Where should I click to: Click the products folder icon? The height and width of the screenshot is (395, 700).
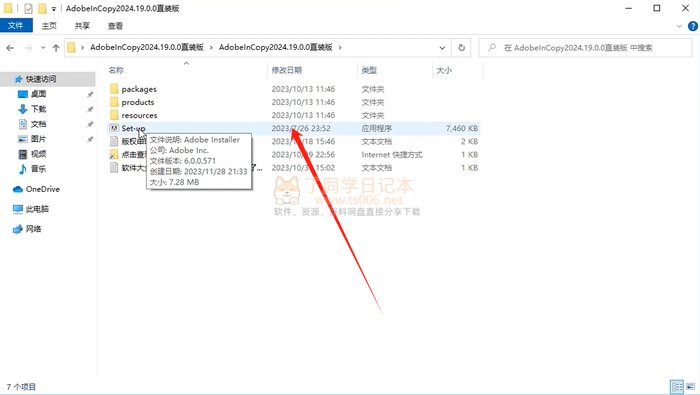tap(114, 102)
